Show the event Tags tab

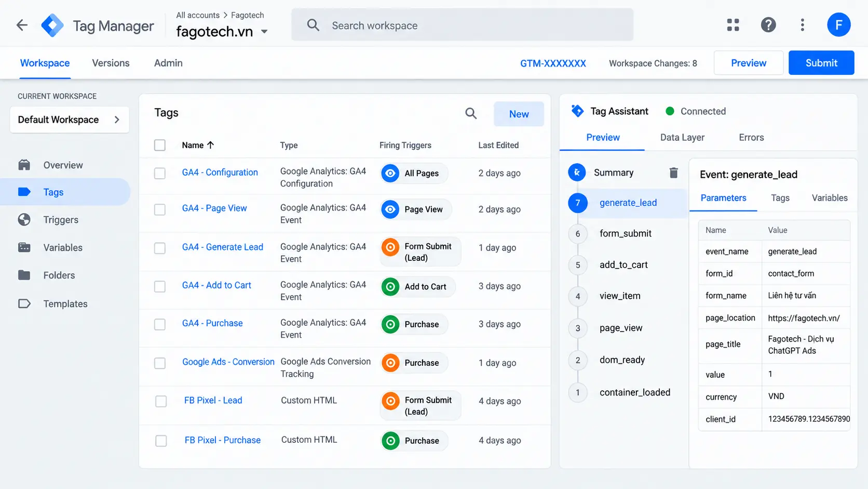(780, 197)
